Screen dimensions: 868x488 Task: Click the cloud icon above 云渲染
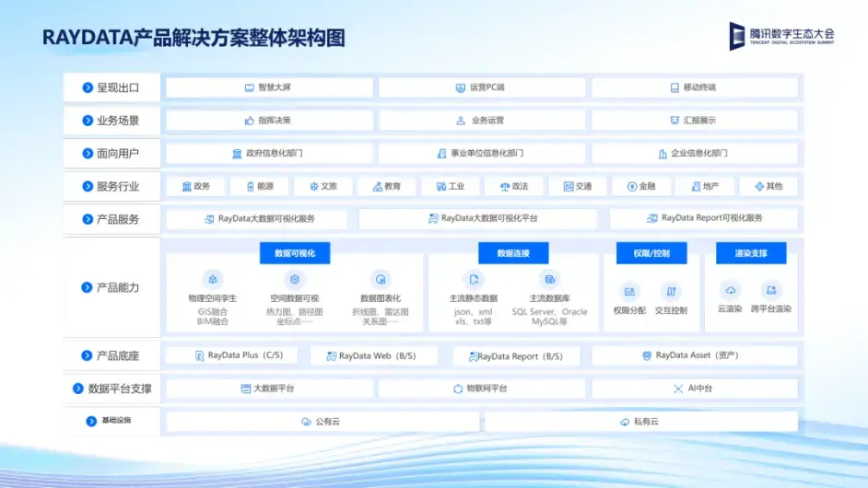point(730,290)
